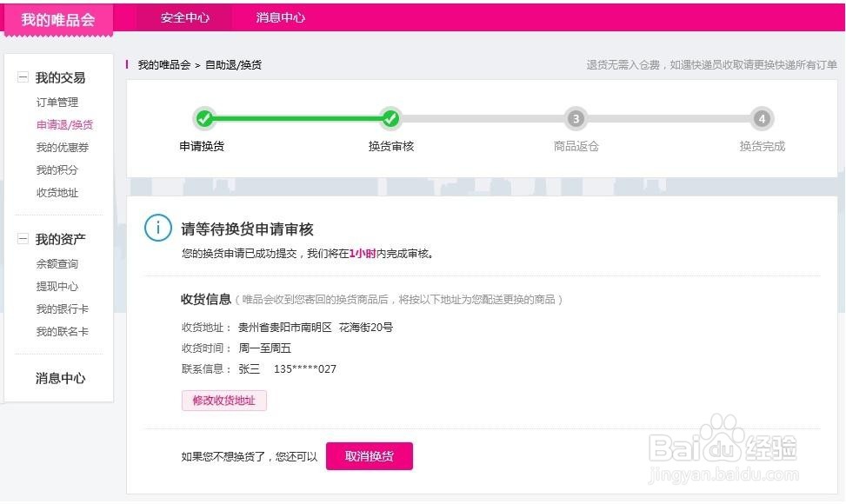Select 申请退/换货 in the sidebar
The height and width of the screenshot is (504, 846).
point(64,125)
